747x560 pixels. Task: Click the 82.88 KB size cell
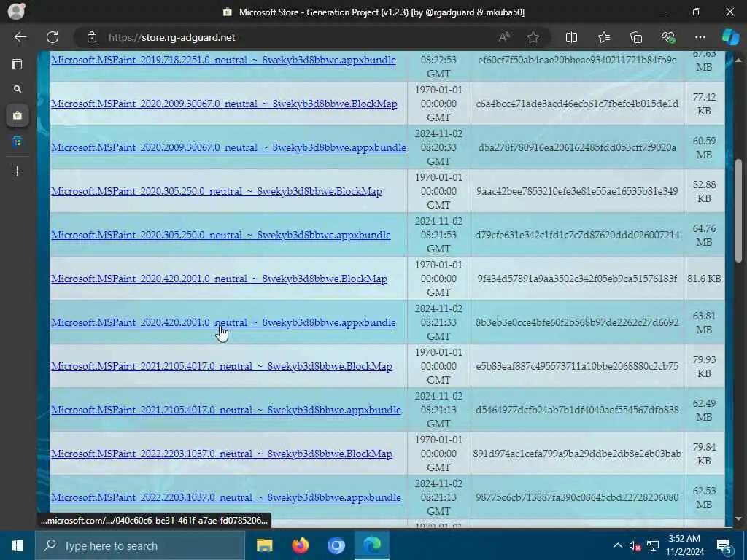(704, 192)
